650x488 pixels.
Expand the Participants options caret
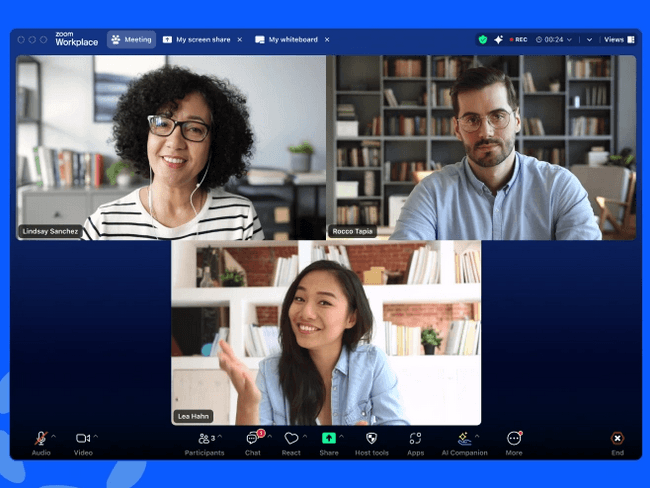click(x=220, y=436)
